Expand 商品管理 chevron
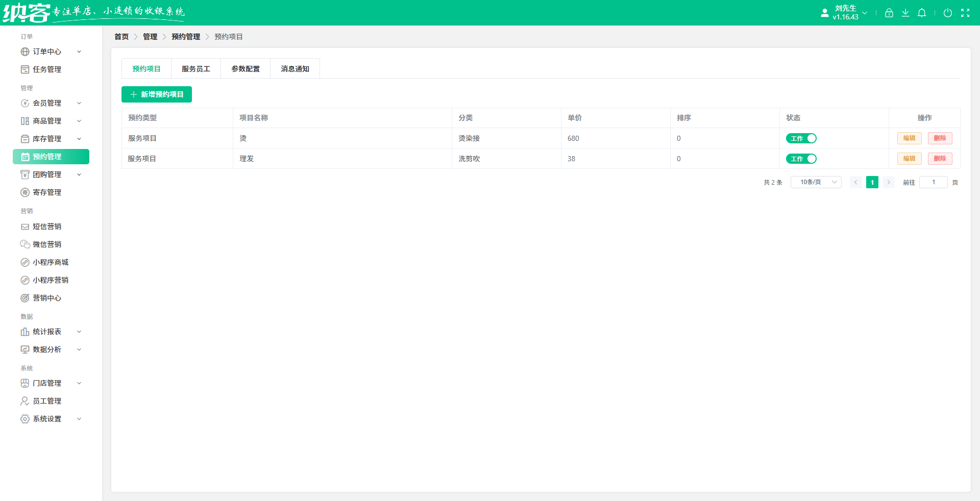Viewport: 980px width, 501px height. [x=79, y=121]
